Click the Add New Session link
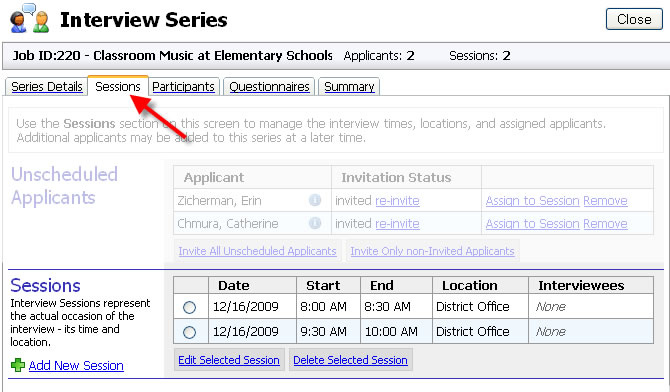Viewport: 670px width, 392px height. 76,365
